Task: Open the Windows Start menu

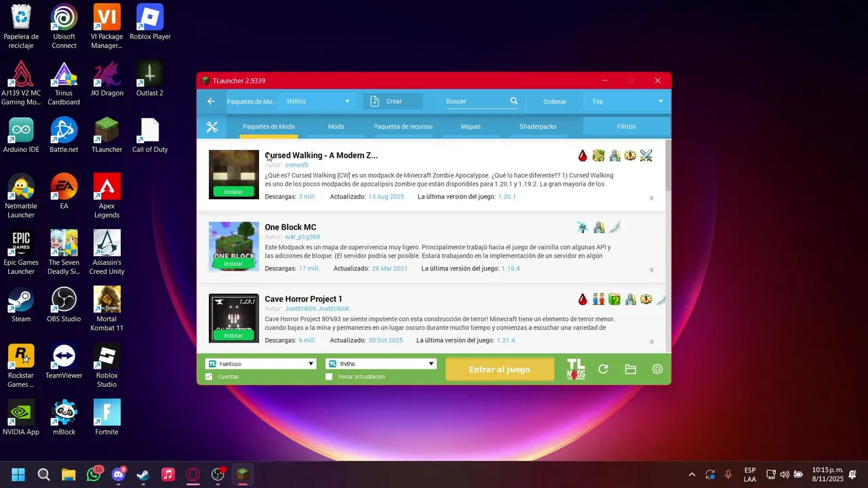Action: pyautogui.click(x=18, y=474)
